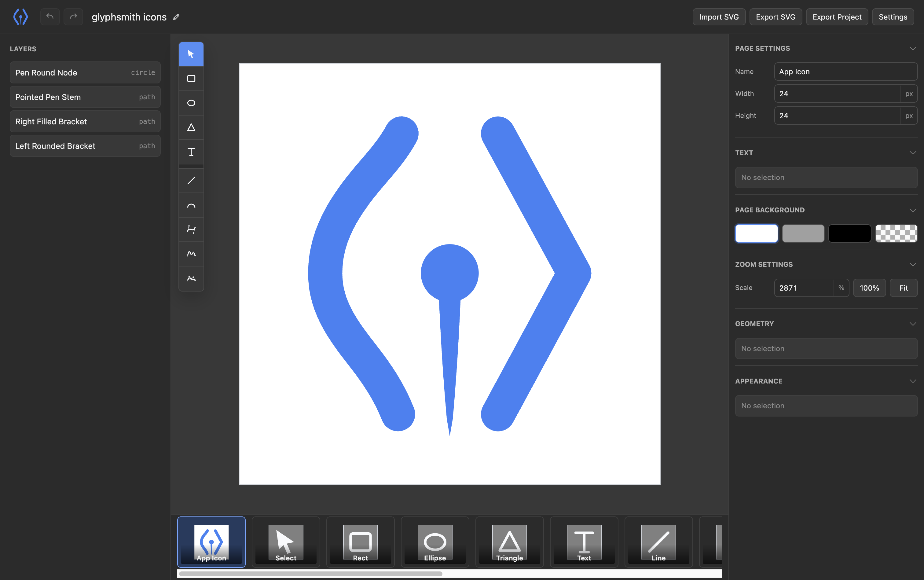Select the Ellipse tool in the vertical toolbar

point(191,103)
